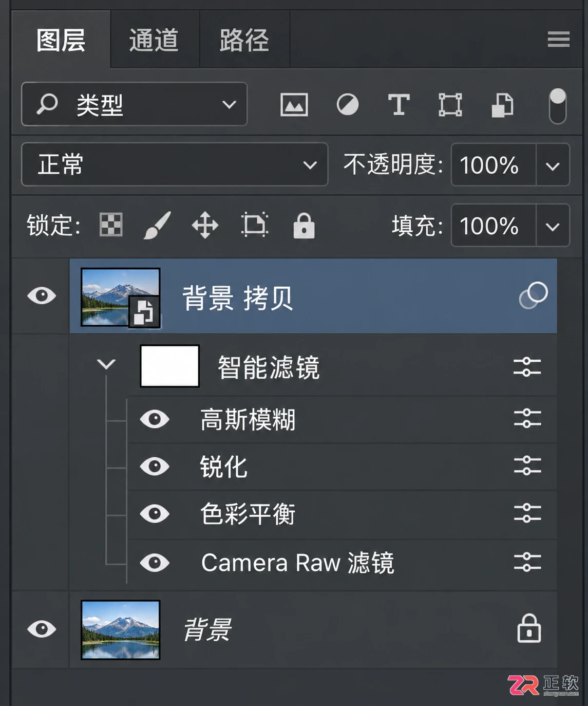Open blending options for 锐化 filter
The image size is (588, 706).
tap(527, 466)
